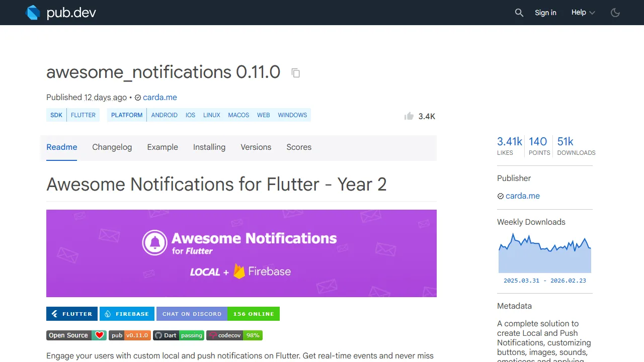Click the Sign in button
The image size is (644, 362).
(x=545, y=13)
